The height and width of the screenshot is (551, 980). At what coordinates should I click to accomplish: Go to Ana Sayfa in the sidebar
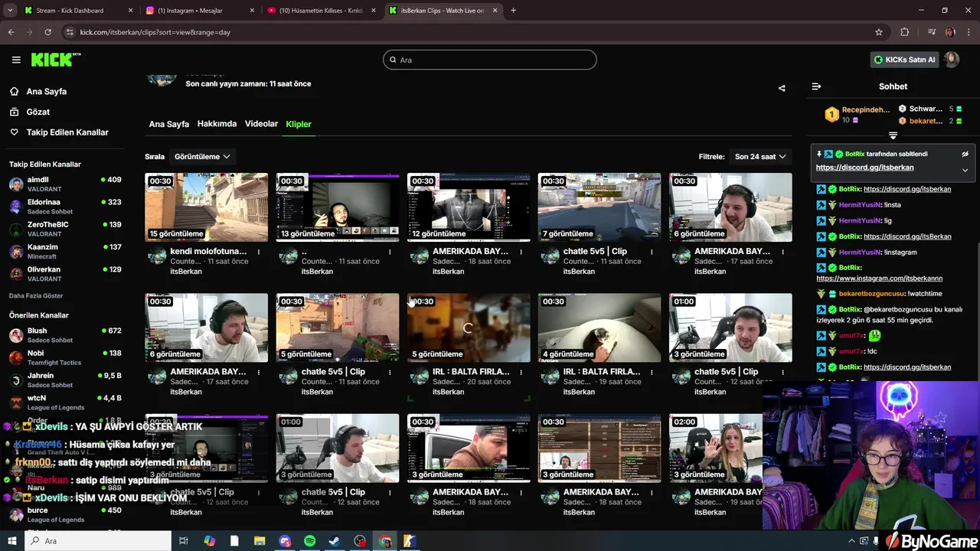pos(46,91)
